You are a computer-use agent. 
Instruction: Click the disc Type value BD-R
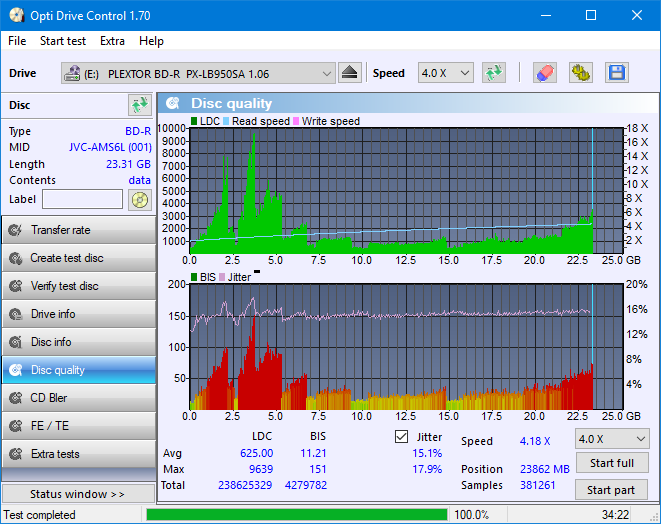tap(138, 131)
